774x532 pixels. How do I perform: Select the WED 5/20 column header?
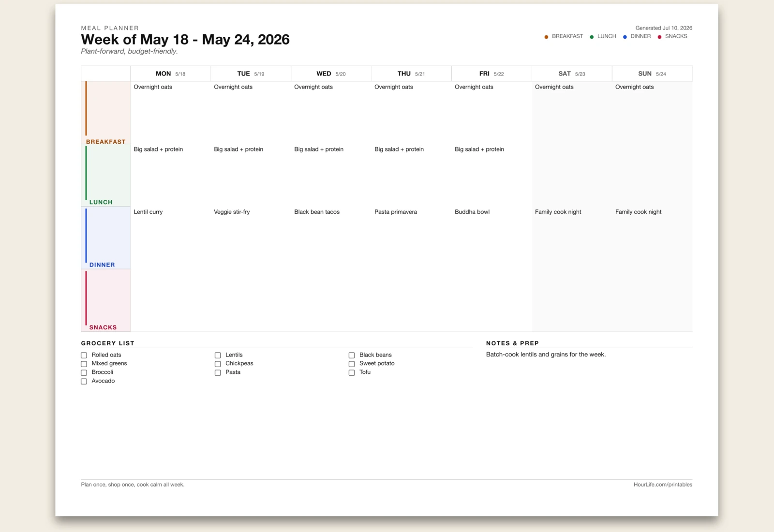(x=331, y=74)
